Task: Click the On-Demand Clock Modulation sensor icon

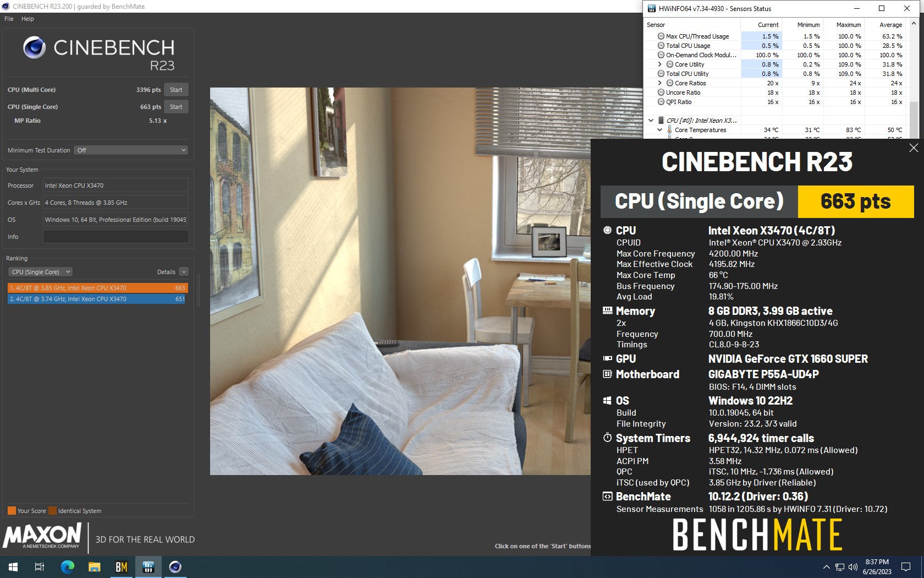Action: (661, 55)
